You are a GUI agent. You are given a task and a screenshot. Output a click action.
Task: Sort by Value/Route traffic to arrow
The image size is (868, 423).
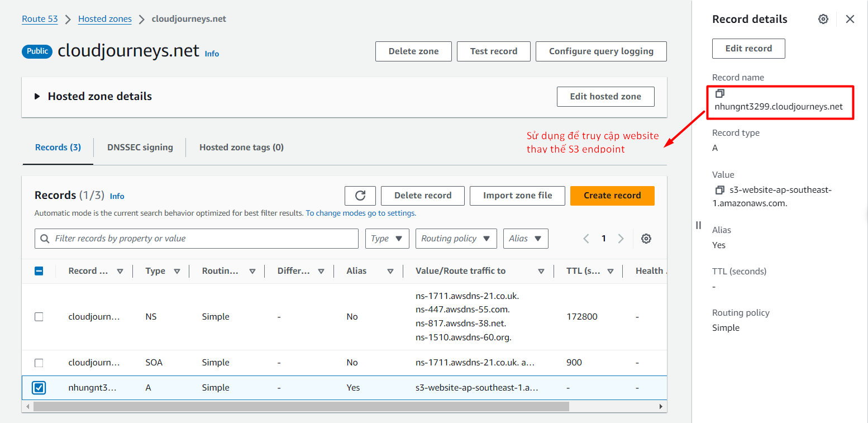click(x=541, y=271)
